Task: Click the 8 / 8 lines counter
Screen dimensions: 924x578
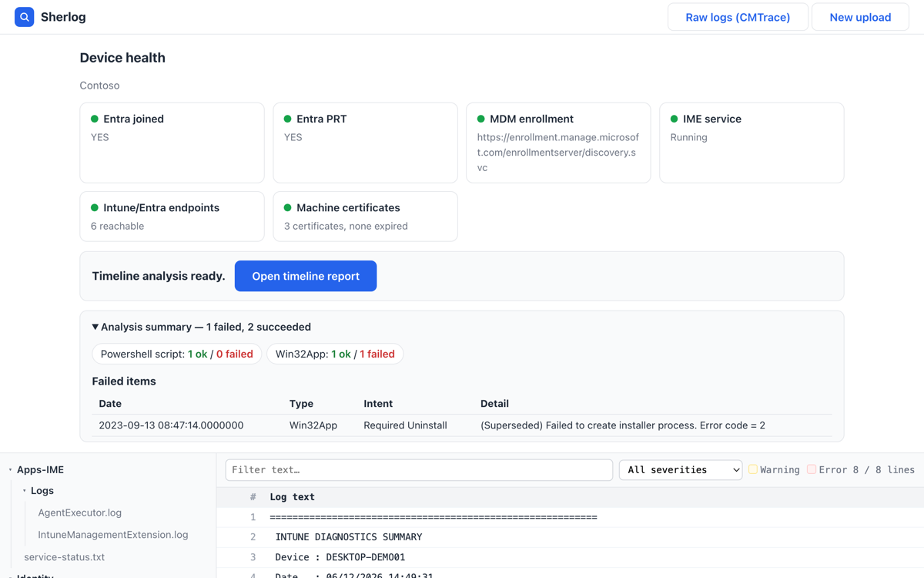Action: (884, 469)
